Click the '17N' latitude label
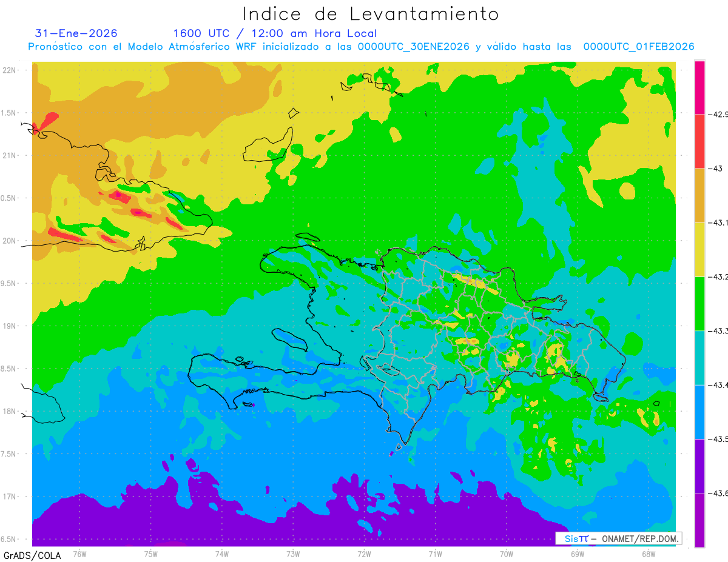 tap(8, 497)
